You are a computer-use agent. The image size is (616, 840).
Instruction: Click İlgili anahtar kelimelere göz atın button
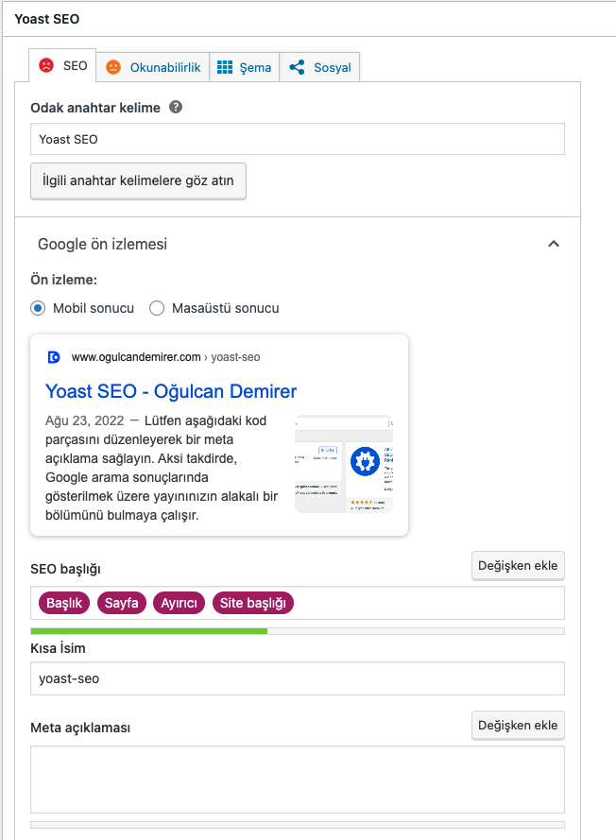pyautogui.click(x=139, y=180)
